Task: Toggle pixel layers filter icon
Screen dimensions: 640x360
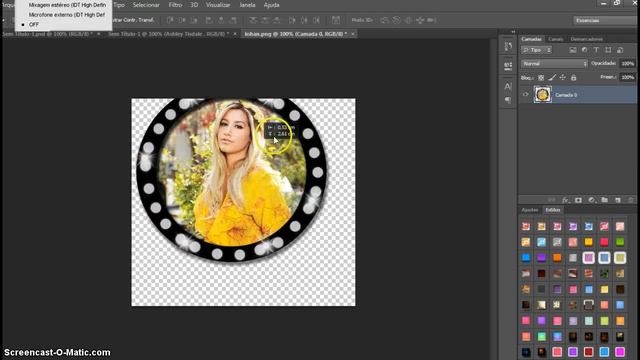Action: 573,50
